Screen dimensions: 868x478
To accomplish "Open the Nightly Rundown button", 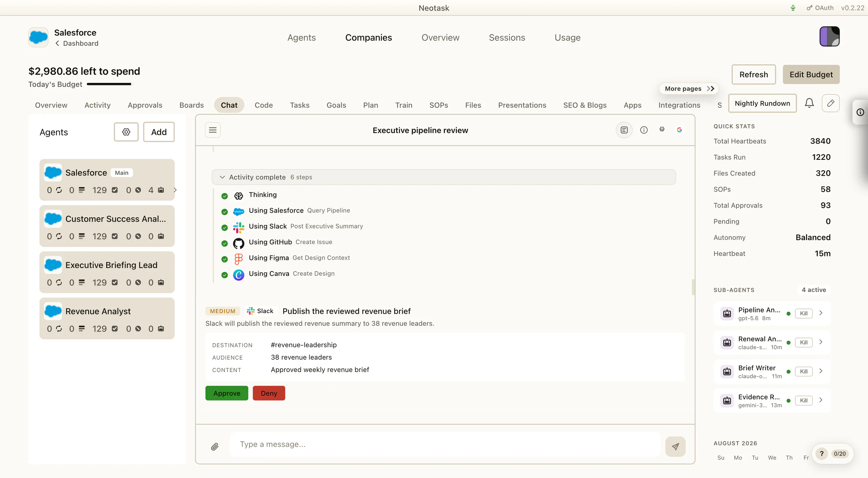I will (762, 103).
